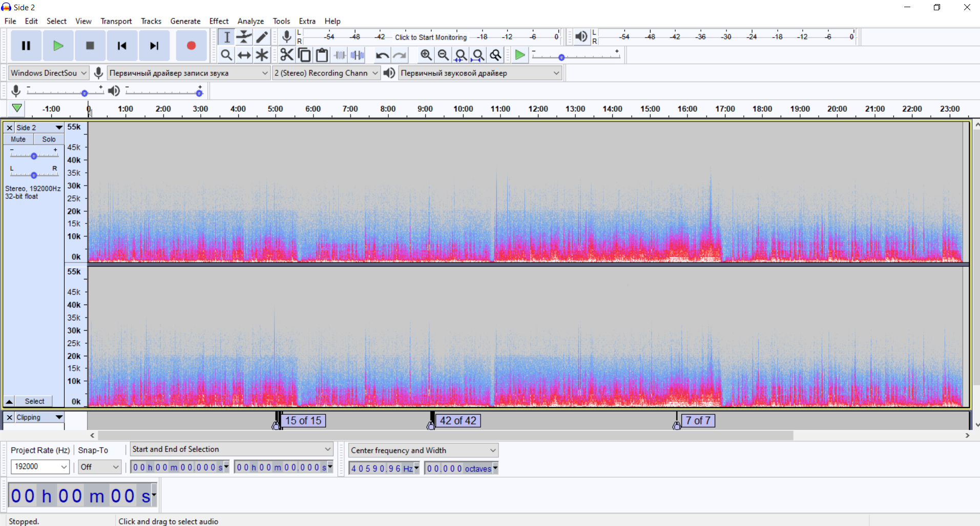Image resolution: width=980 pixels, height=526 pixels.
Task: Click the play-at-speed slider
Action: coord(576,56)
